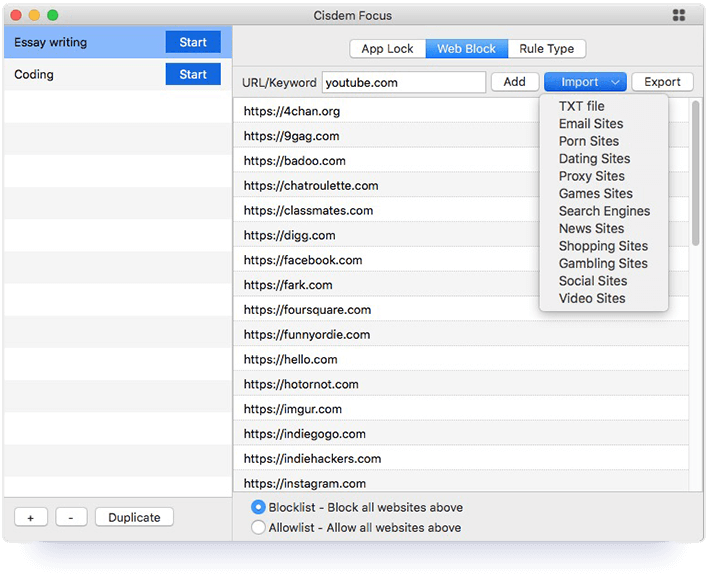
Task: Click the website list scrollbar
Action: (695, 173)
